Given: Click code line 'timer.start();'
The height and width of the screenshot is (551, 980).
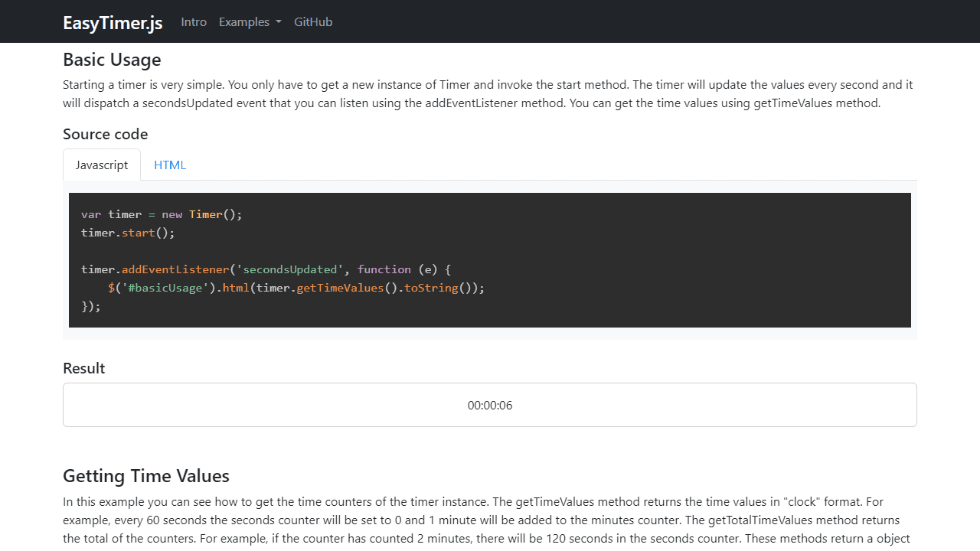Looking at the screenshot, I should (128, 233).
